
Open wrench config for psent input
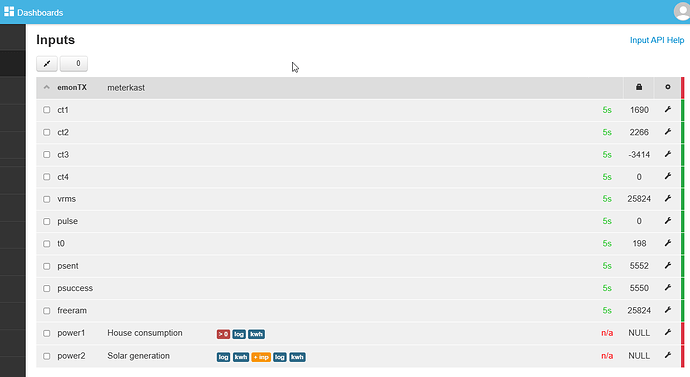tap(668, 266)
